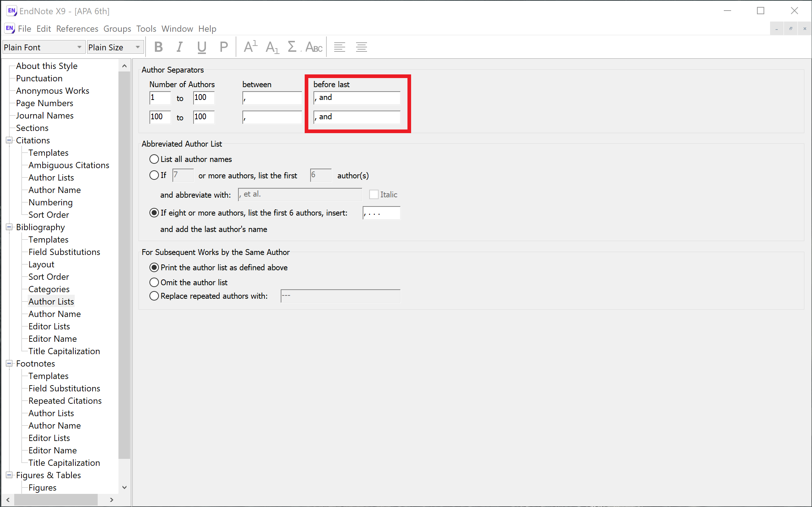Collapse the Bibliography tree node
The width and height of the screenshot is (812, 507).
coord(9,227)
